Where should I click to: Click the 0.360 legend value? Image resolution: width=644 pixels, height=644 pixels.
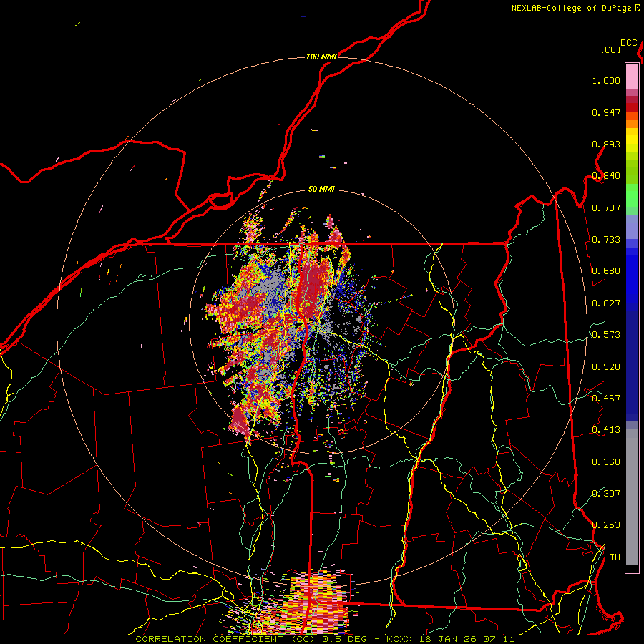pyautogui.click(x=606, y=462)
